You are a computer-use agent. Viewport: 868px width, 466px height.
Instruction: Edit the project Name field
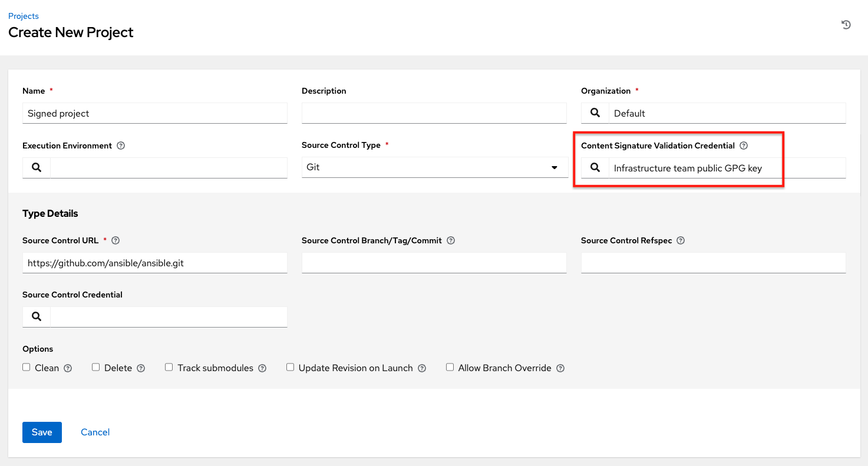[154, 113]
